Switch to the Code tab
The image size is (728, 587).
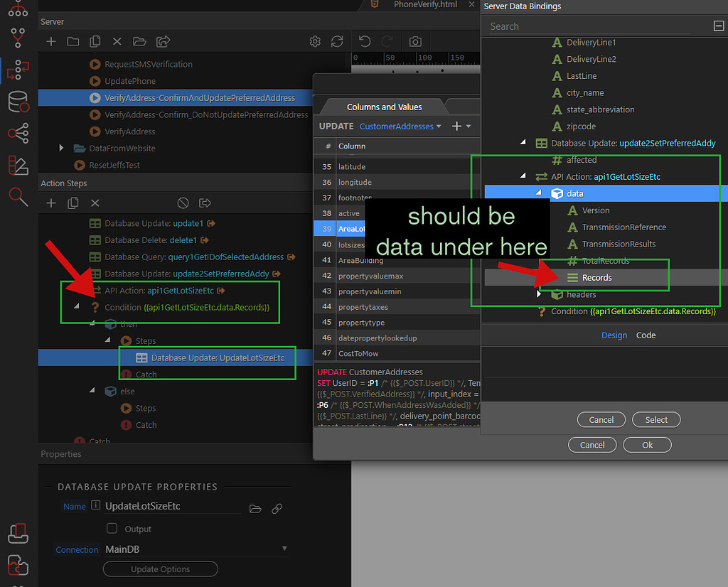coord(646,335)
